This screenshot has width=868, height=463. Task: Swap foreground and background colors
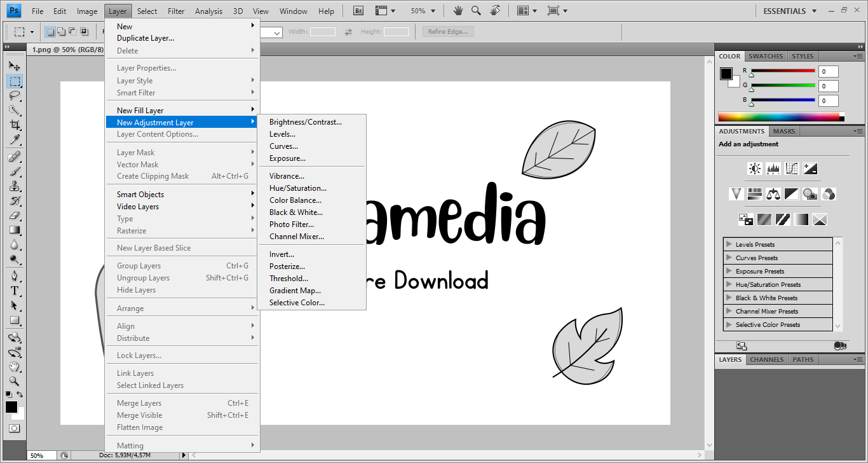pyautogui.click(x=20, y=394)
